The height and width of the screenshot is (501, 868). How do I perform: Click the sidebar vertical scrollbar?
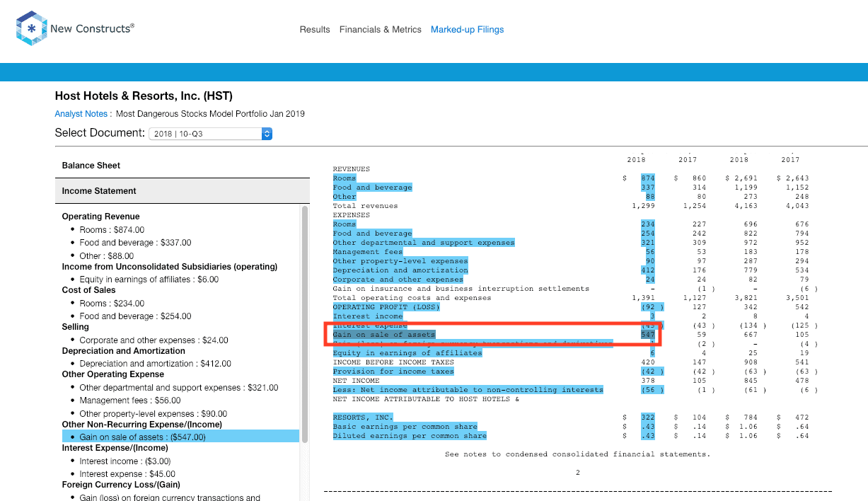(305, 324)
